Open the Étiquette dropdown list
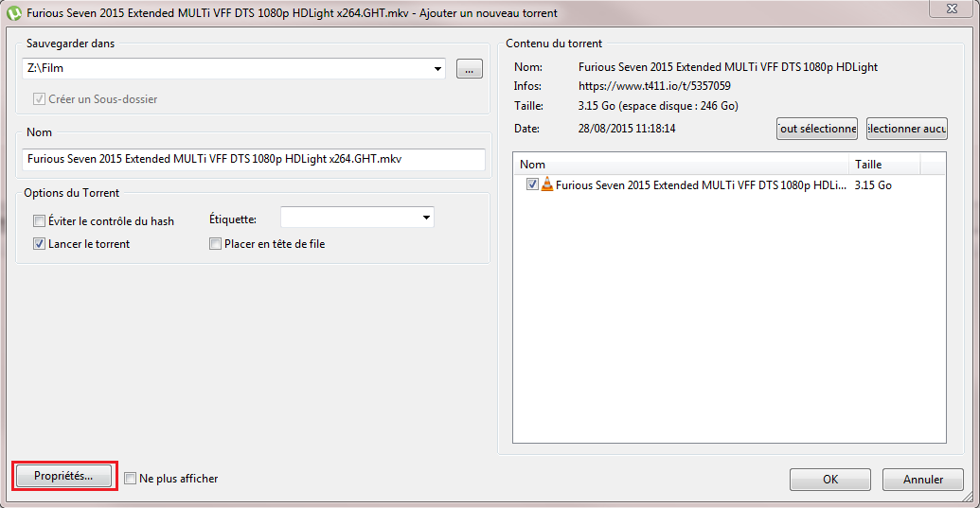Image resolution: width=980 pixels, height=508 pixels. (x=426, y=218)
